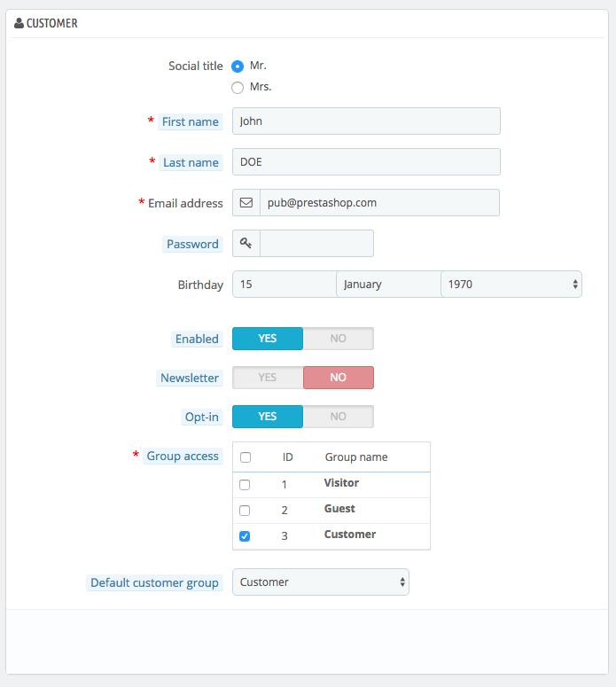Tick the select-all groups header checkbox
The image size is (616, 687).
pos(246,457)
